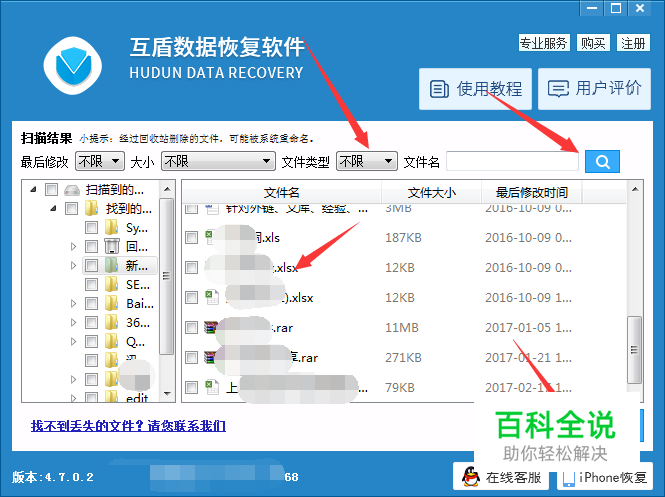Click the folder icon beside 36...
Screen dimensions: 665x497
click(112, 322)
